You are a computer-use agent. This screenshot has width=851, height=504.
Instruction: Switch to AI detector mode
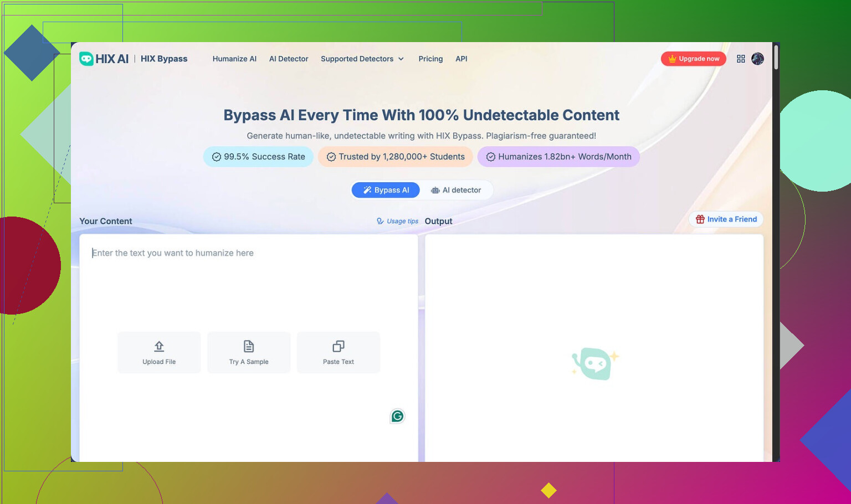[x=456, y=190]
